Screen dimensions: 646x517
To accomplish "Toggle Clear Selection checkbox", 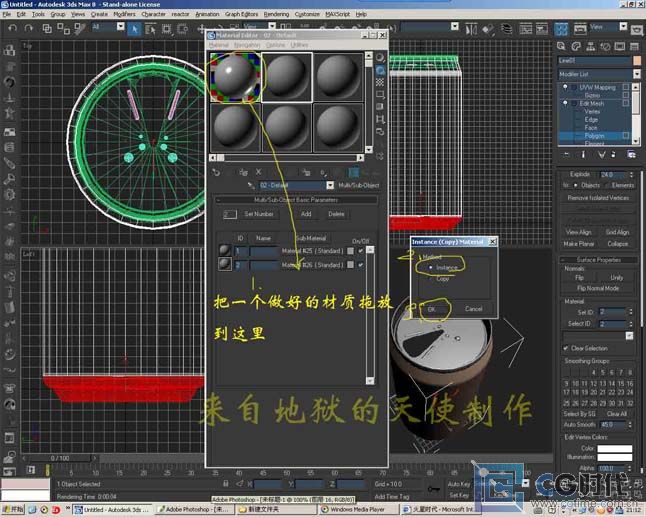I will (x=566, y=348).
